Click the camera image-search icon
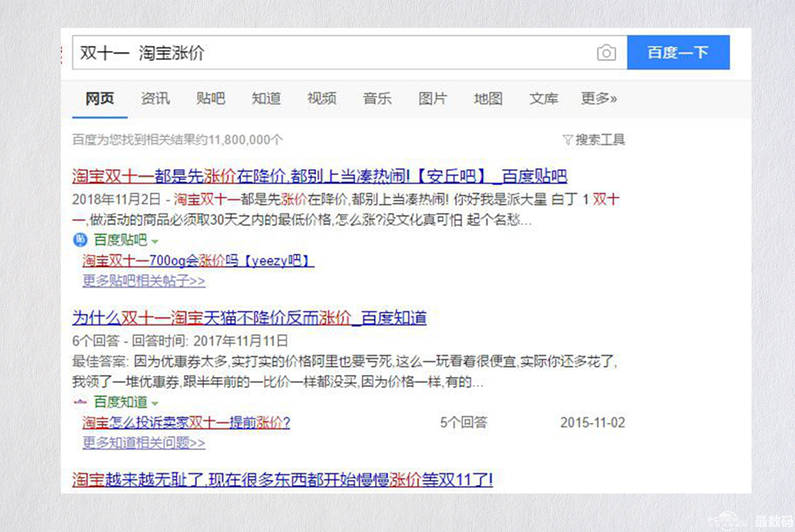The height and width of the screenshot is (532, 795). coord(606,53)
